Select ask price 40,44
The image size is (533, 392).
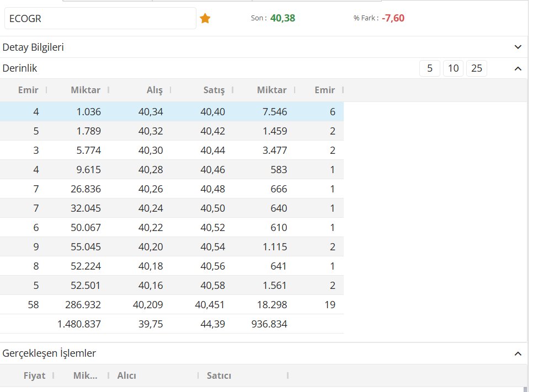point(213,151)
